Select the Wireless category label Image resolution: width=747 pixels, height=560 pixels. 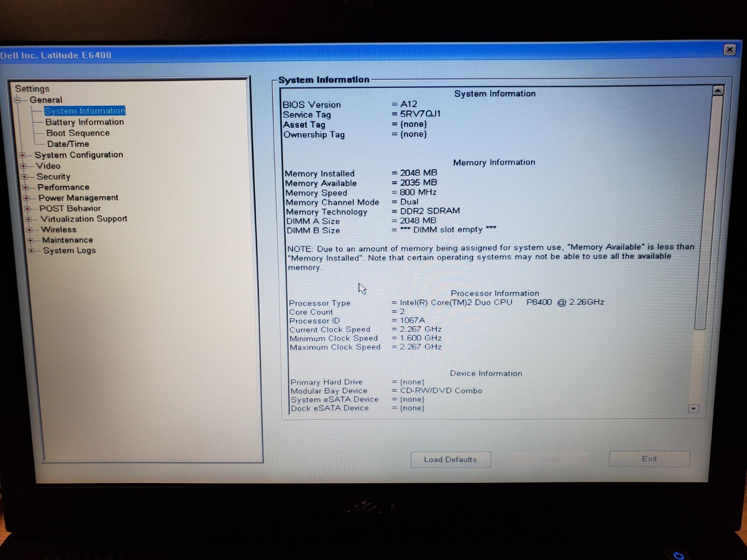(59, 230)
